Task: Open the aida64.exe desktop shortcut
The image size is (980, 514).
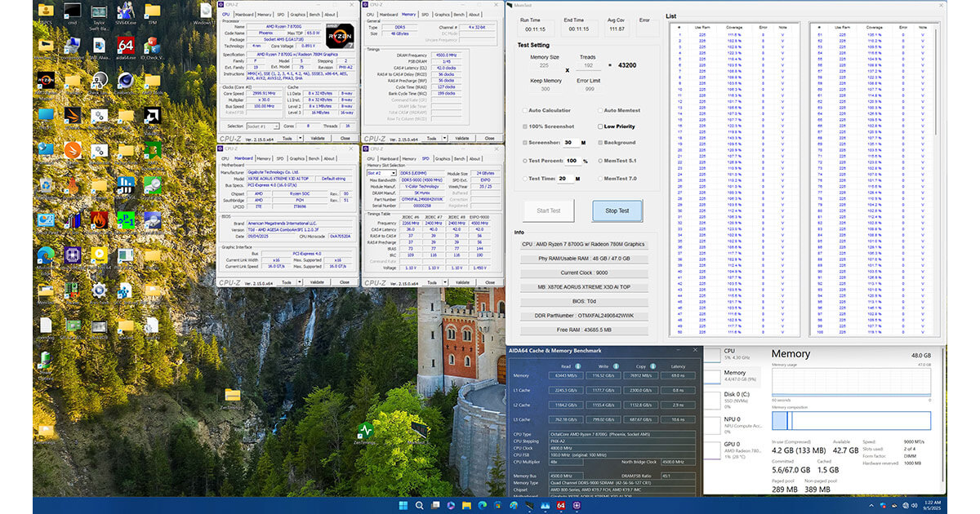Action: (x=125, y=47)
